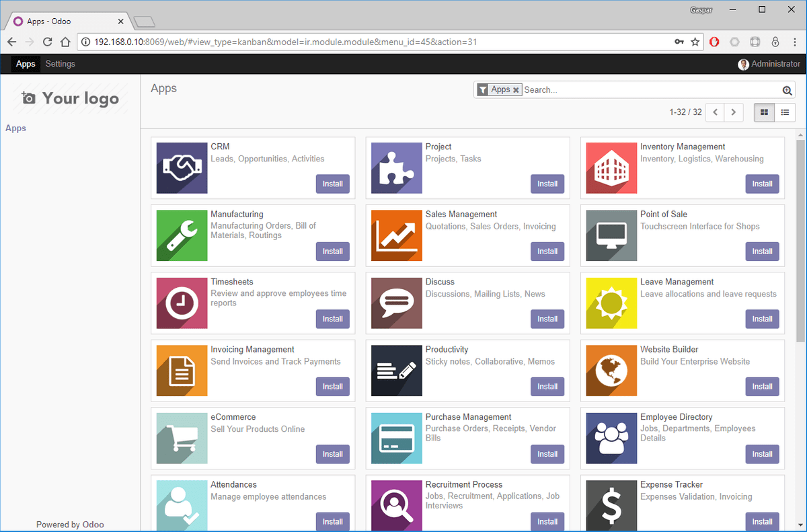The image size is (807, 532).
Task: Install the eCommerce app
Action: (333, 454)
